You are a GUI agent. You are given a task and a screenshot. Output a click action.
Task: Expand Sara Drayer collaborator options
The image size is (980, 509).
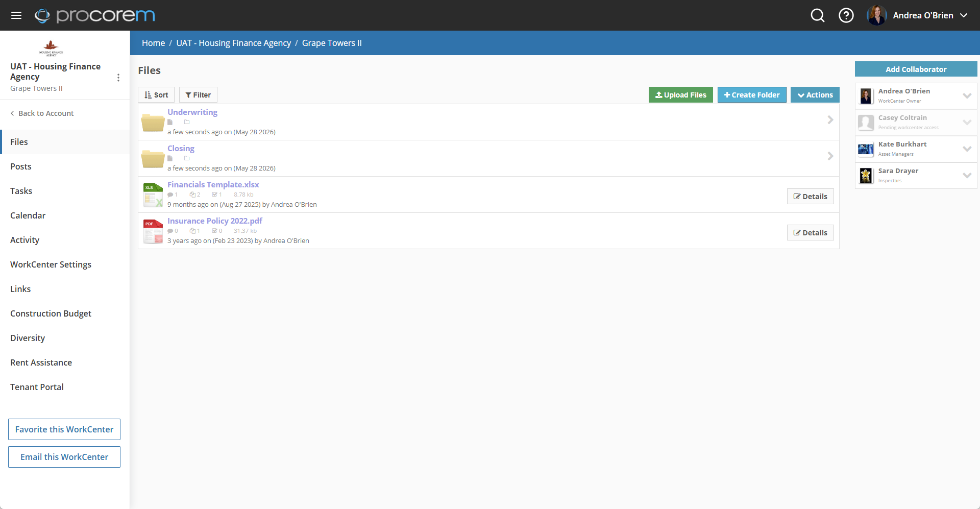[x=967, y=175]
